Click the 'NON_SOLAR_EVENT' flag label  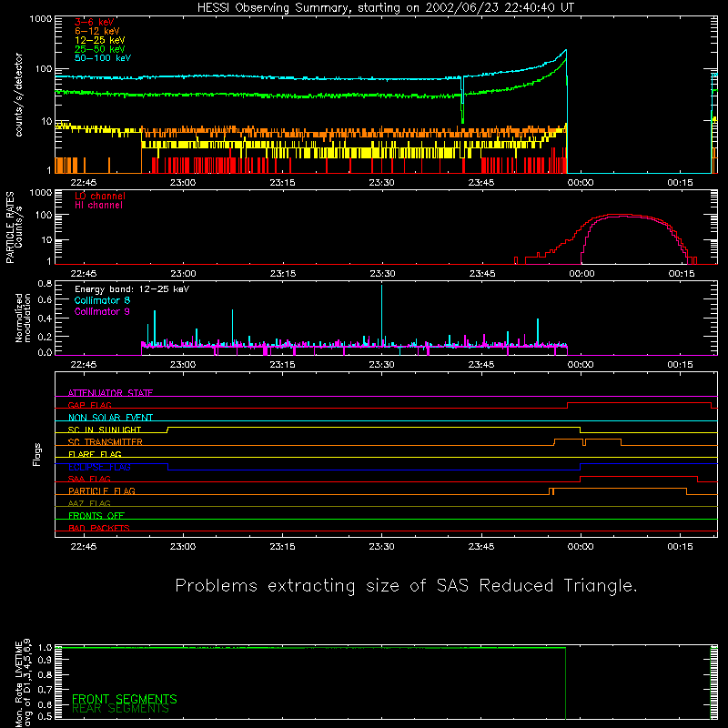110,418
